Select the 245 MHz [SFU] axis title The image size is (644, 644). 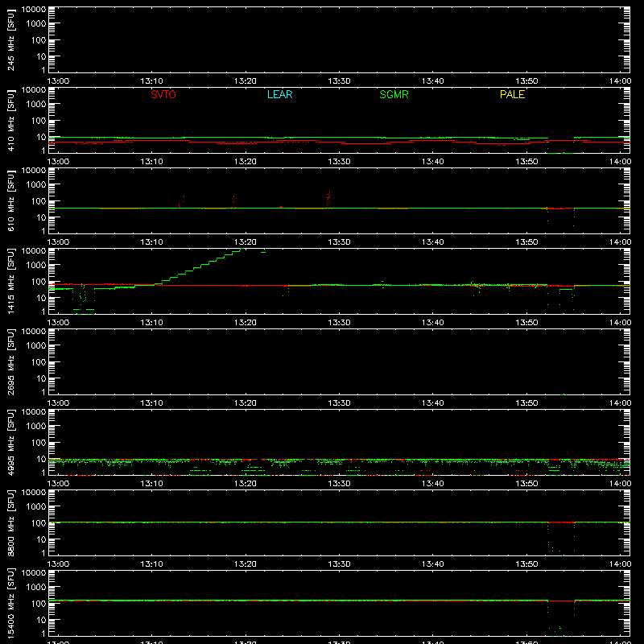(11, 39)
